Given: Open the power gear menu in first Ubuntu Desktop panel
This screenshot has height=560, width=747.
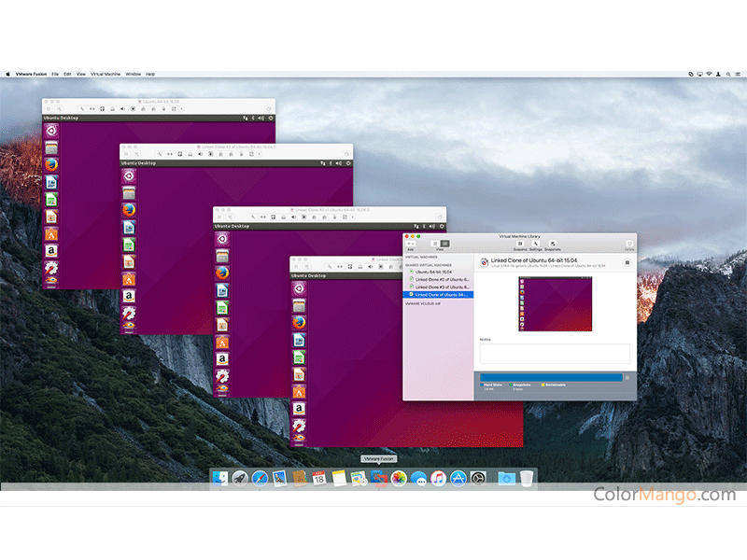Looking at the screenshot, I should pos(271,119).
